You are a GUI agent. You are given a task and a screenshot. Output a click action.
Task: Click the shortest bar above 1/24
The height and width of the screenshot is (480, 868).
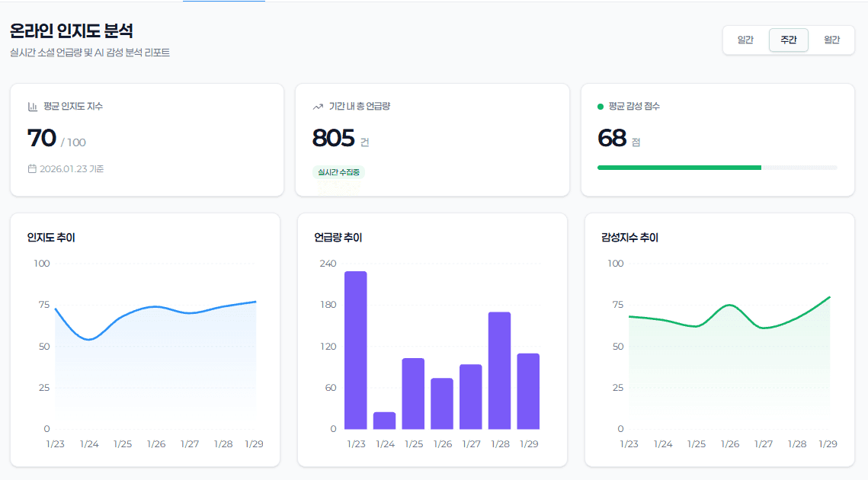[384, 421]
